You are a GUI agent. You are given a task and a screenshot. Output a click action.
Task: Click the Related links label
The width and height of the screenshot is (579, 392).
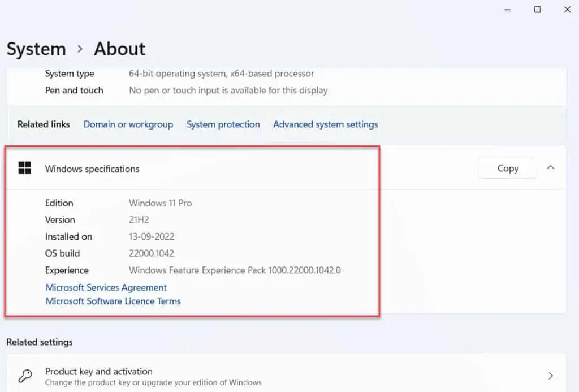tap(44, 124)
